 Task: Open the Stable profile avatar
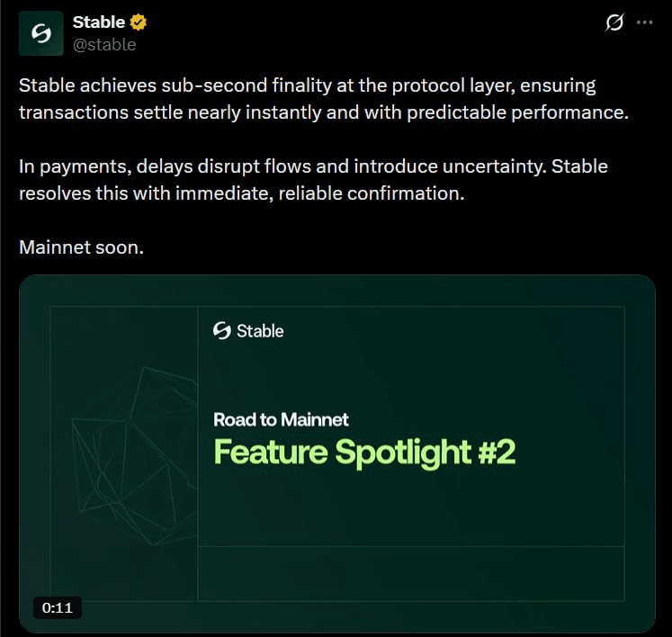click(41, 34)
